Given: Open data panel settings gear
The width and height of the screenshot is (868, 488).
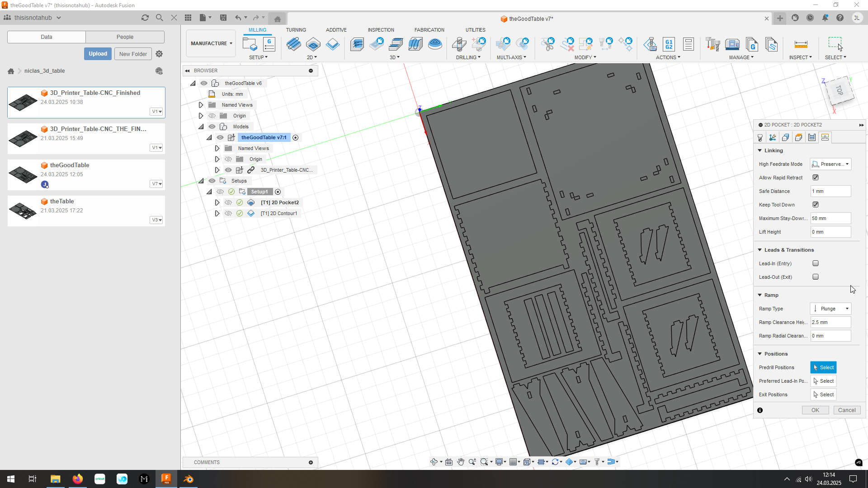Looking at the screenshot, I should 159,54.
